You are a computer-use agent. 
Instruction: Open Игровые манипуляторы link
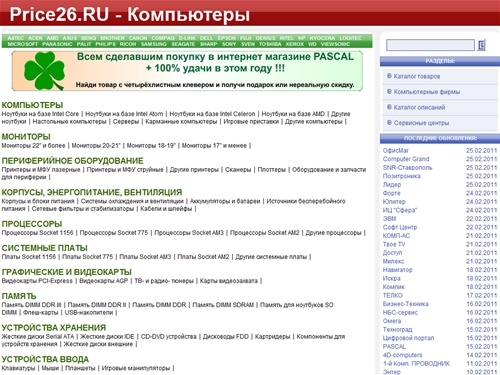[136, 368]
